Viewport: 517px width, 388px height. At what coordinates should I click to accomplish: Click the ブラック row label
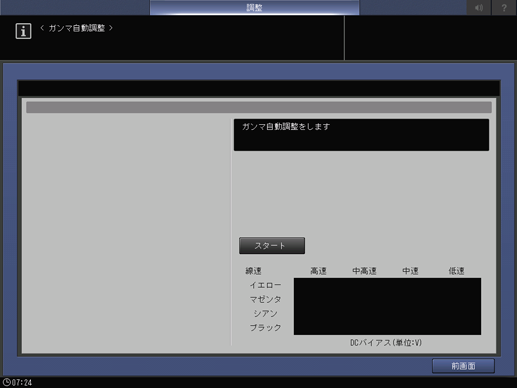pyautogui.click(x=265, y=328)
